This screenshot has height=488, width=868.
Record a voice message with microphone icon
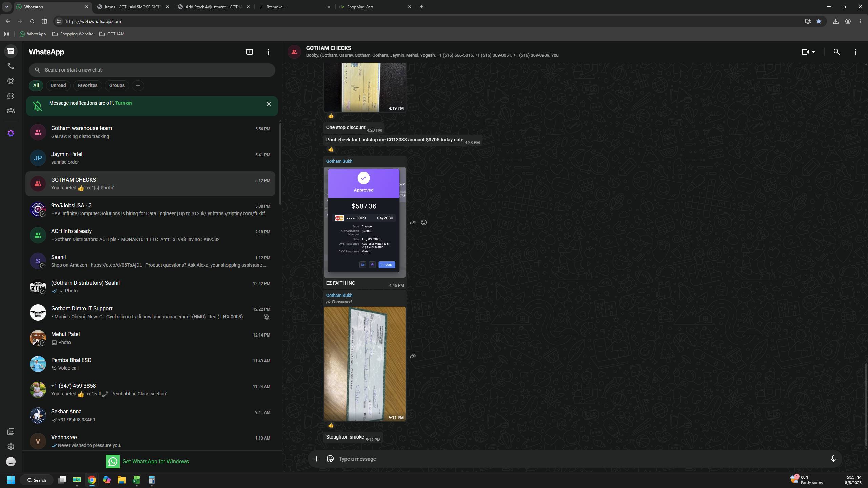click(x=833, y=459)
